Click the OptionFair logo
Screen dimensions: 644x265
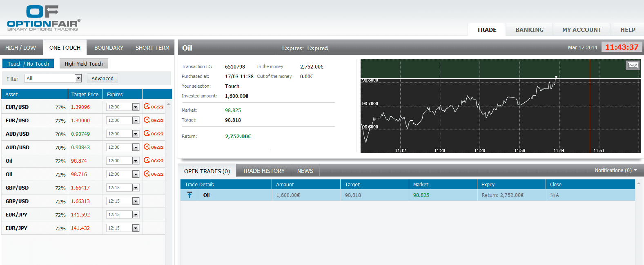(43, 18)
